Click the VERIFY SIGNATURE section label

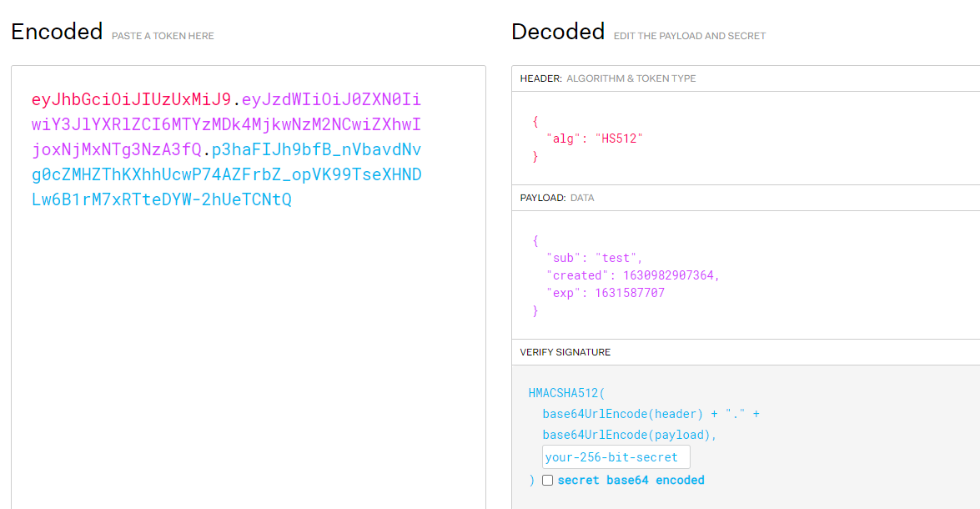point(565,352)
